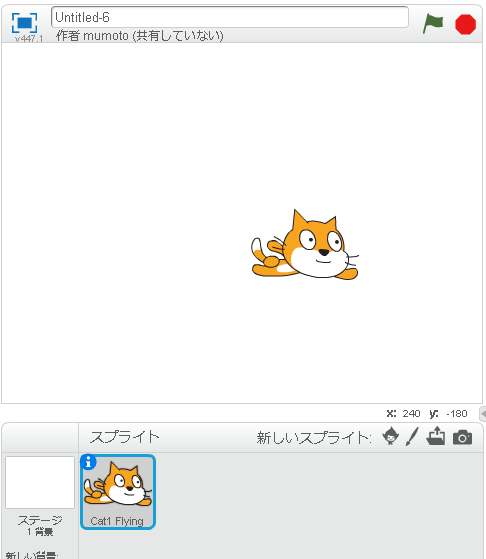The width and height of the screenshot is (486, 559).
Task: Click the スプライト pane header label
Action: (124, 437)
